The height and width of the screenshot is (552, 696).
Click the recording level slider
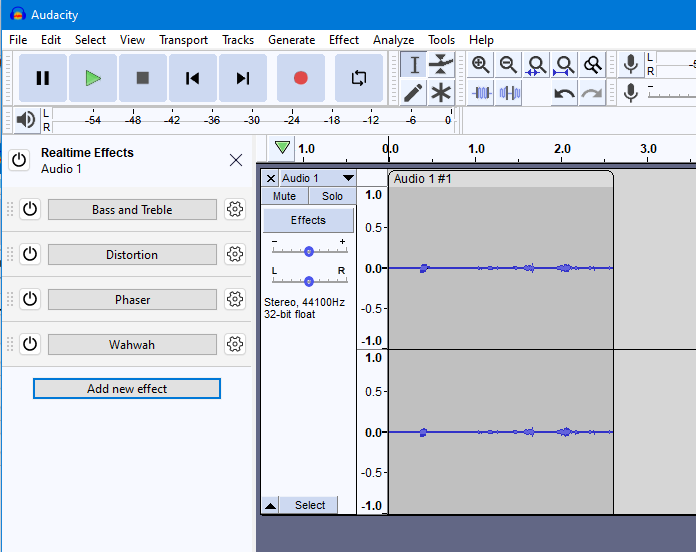click(672, 94)
